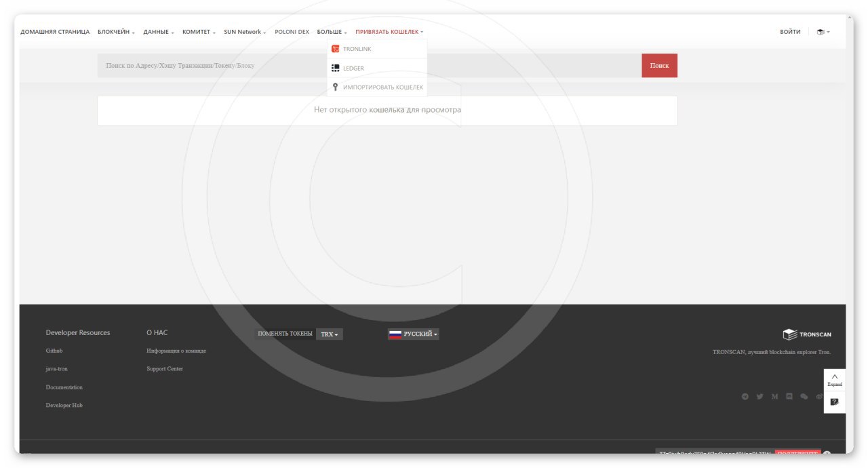Viewport: 868px width, 468px height.
Task: Focus the address/transaction hash search field
Action: pos(370,66)
